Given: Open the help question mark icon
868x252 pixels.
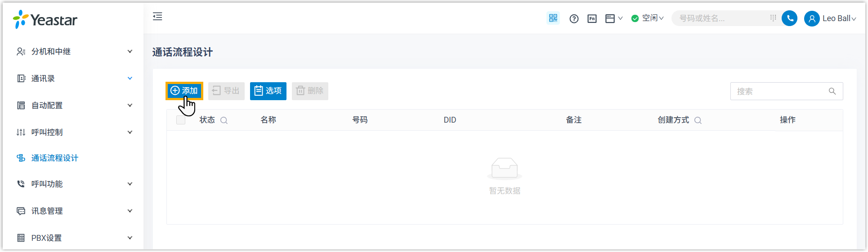Looking at the screenshot, I should (x=574, y=18).
